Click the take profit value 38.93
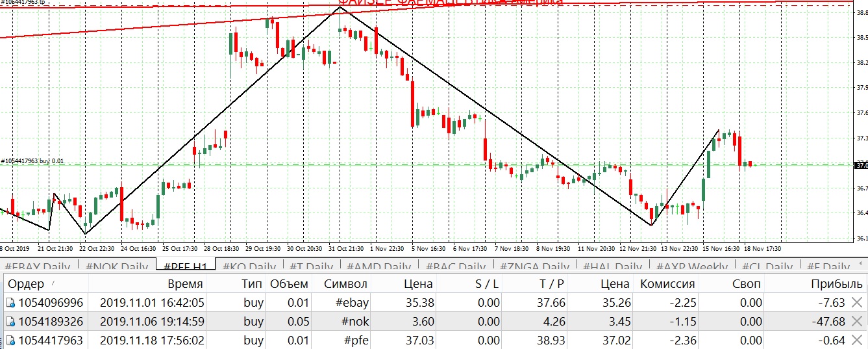This screenshot has height=349, width=868. [x=551, y=340]
